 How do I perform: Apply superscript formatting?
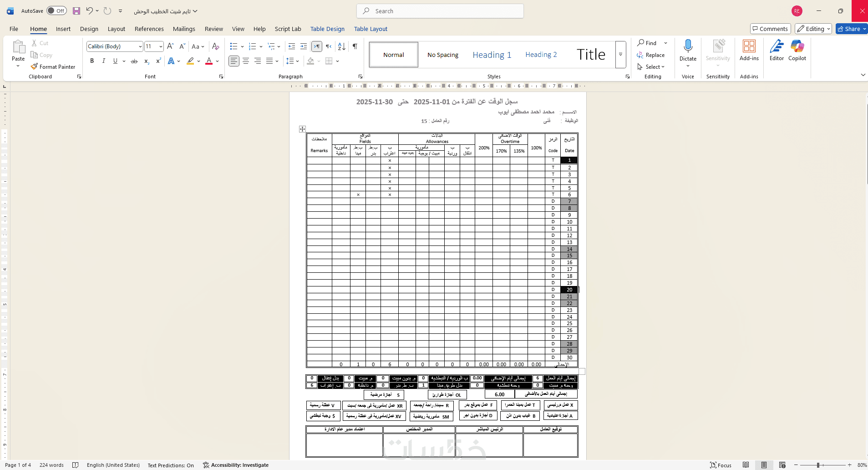[158, 61]
